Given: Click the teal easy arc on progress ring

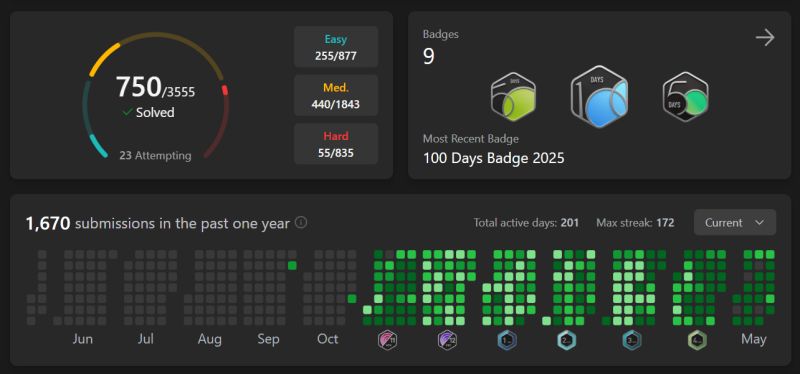Looking at the screenshot, I should click(98, 146).
